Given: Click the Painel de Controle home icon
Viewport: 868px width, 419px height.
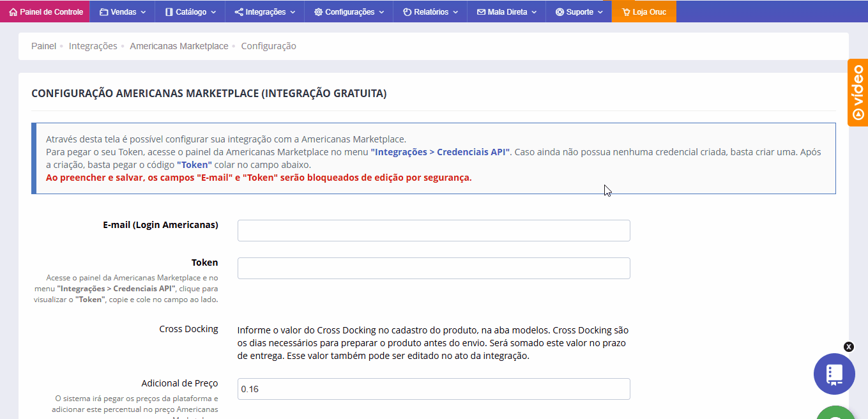Looking at the screenshot, I should tap(13, 12).
